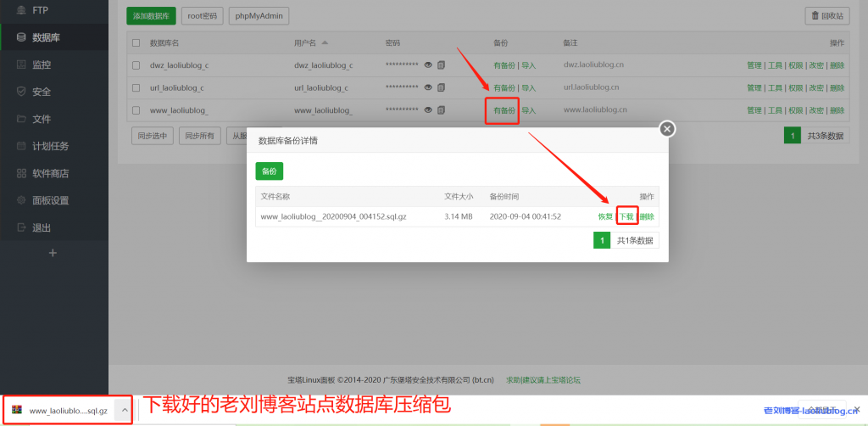Check the url_laoliublog_c row checkbox
Screen dimensions: 868x426
tap(136, 87)
